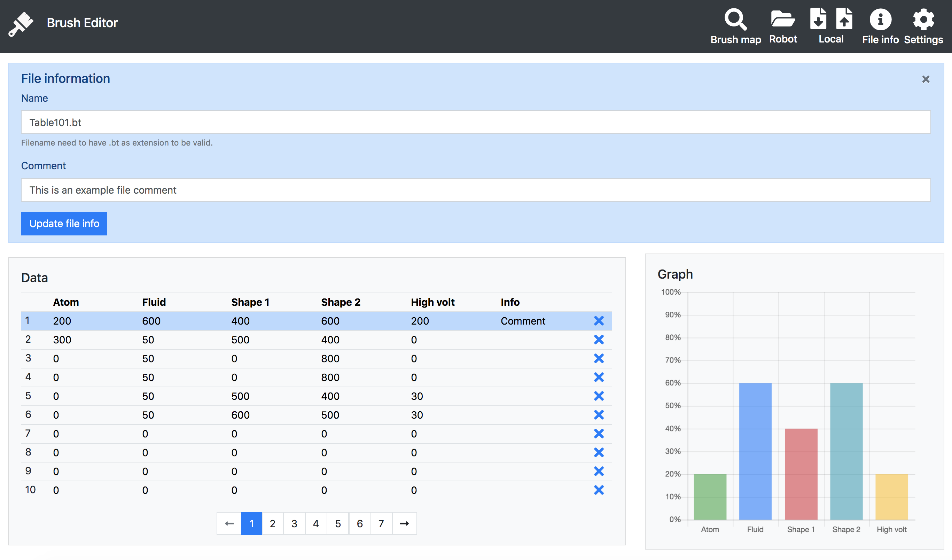Click the red Shape 1 graph bar
The height and width of the screenshot is (560, 952).
(x=801, y=474)
